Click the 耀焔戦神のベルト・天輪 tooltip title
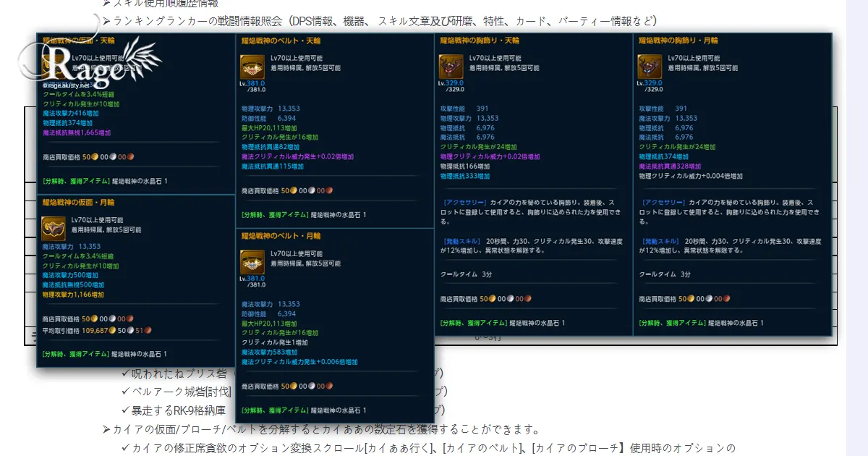The width and height of the screenshot is (868, 456). pos(279,41)
